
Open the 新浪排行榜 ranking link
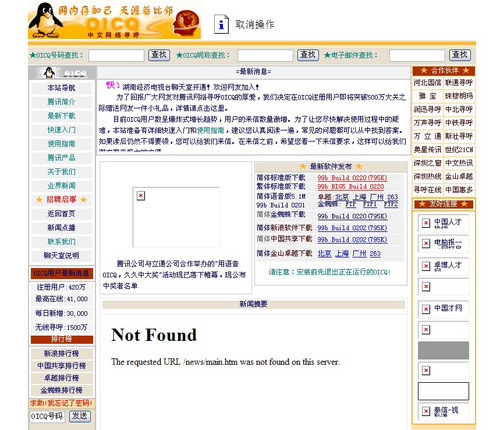click(x=62, y=353)
